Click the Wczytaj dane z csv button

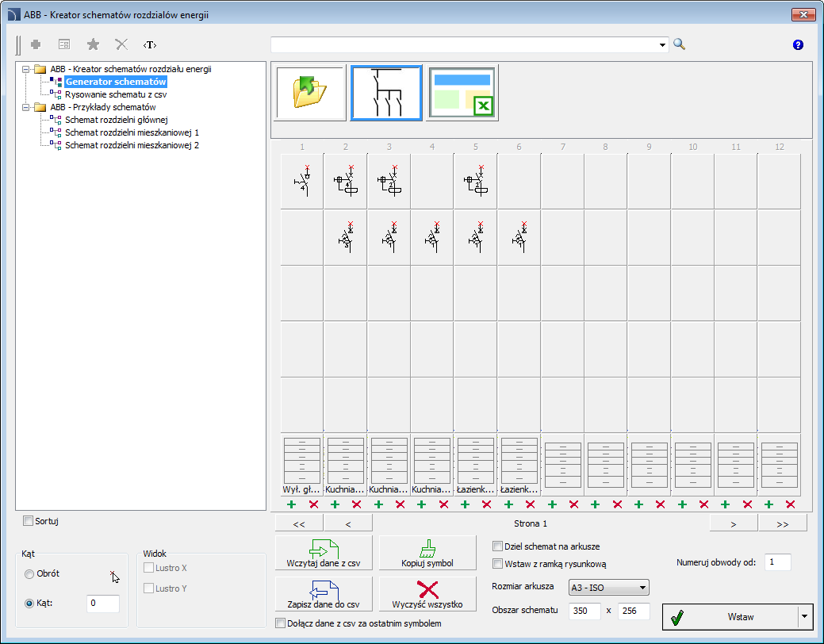coord(324,553)
